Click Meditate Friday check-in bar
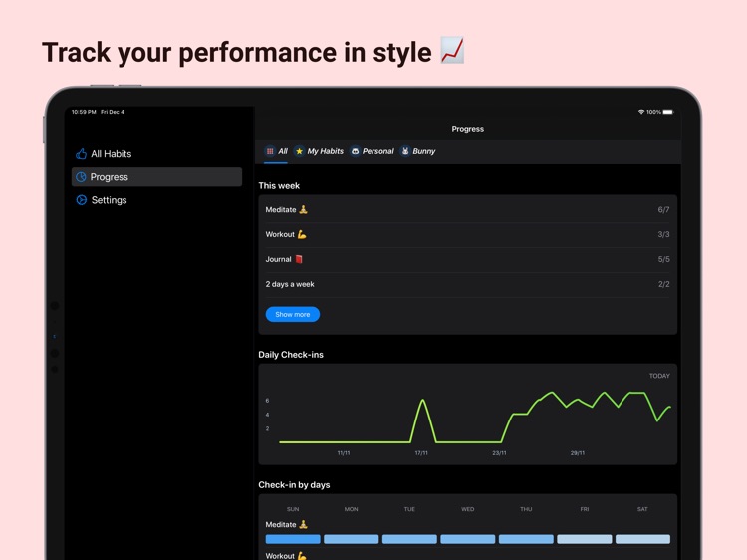This screenshot has height=560, width=747. click(x=585, y=539)
